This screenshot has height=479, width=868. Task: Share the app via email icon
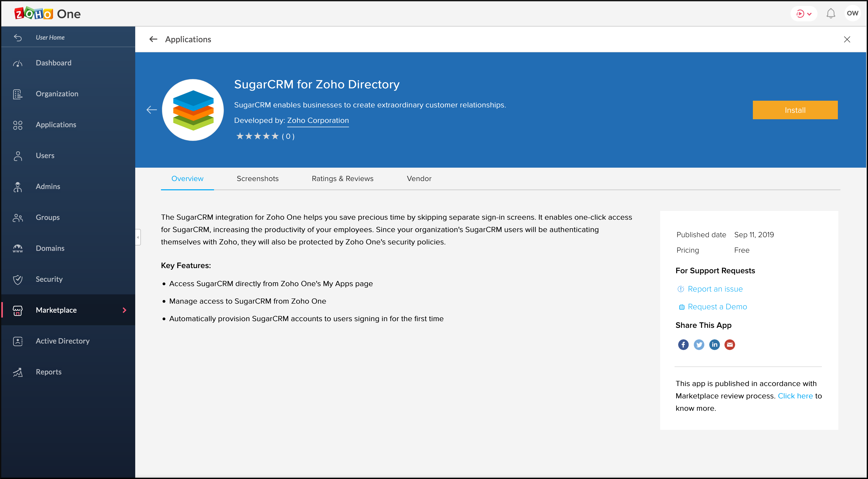(x=729, y=345)
